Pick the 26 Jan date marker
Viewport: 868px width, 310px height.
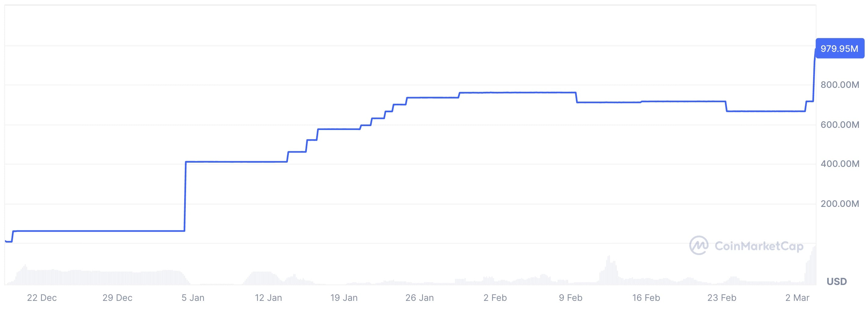pos(419,298)
